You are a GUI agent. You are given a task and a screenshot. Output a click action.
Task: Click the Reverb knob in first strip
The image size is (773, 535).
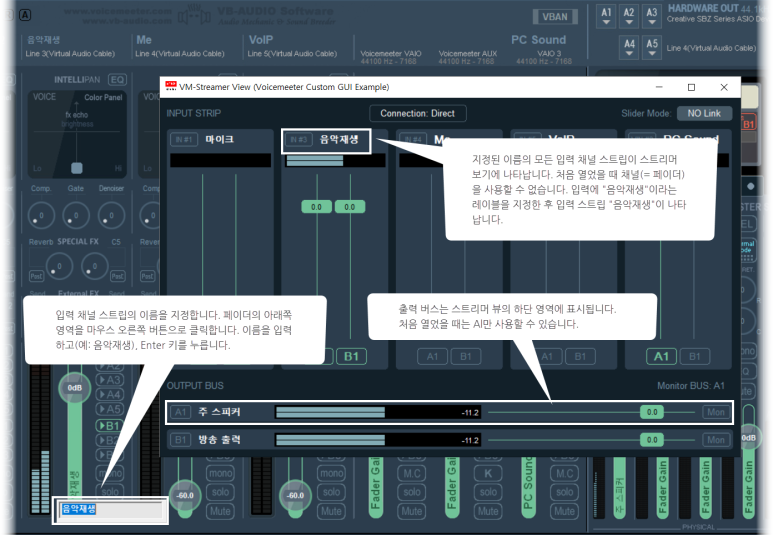coord(59,266)
